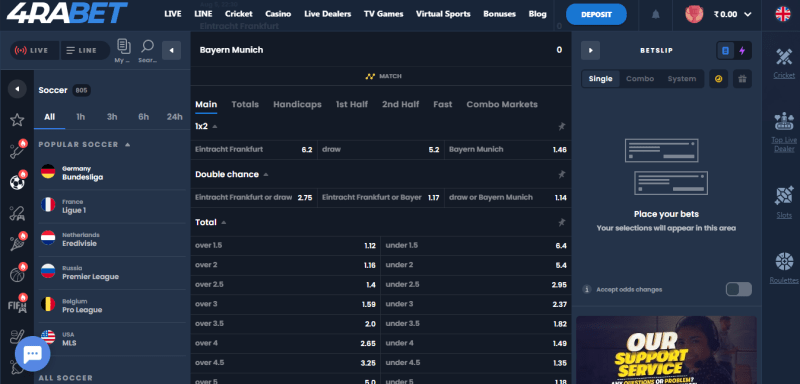Open Cricket quick link in right rail
Screen dimensions: 800x384
point(784,63)
